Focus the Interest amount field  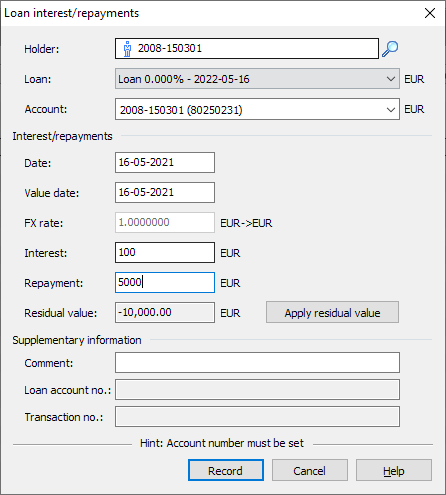click(x=165, y=253)
